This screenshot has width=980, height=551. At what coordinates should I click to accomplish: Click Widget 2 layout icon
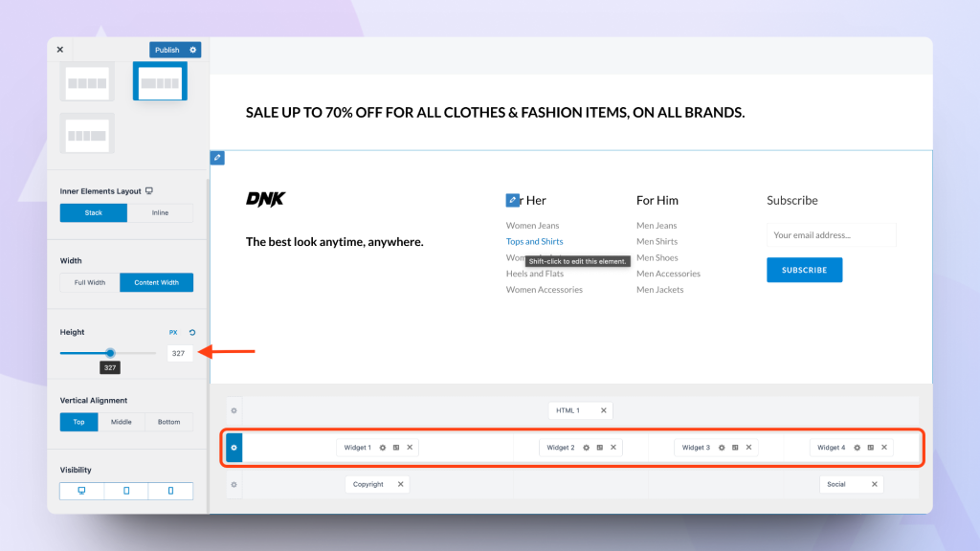tap(600, 448)
